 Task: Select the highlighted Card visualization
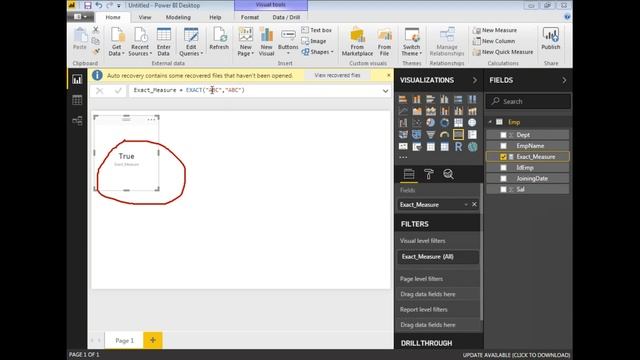[x=458, y=135]
